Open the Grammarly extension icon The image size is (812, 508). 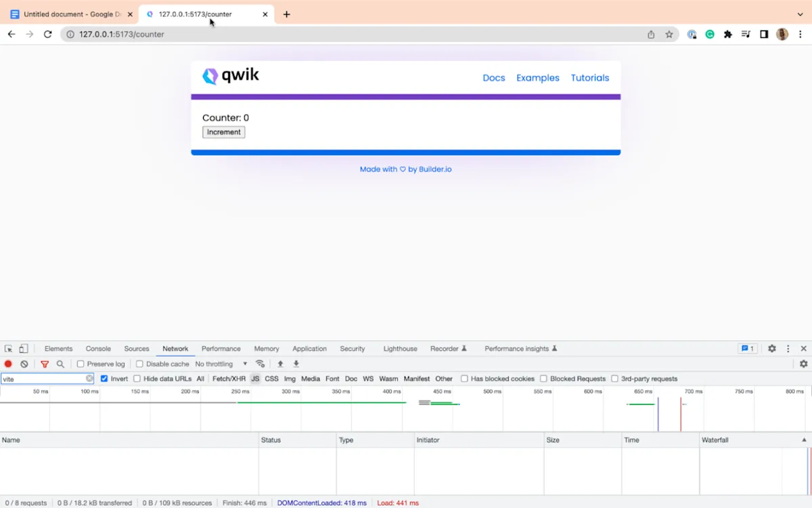[x=710, y=34]
